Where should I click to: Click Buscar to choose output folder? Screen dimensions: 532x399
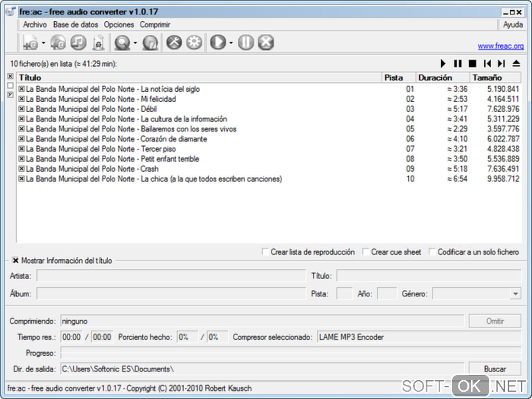494,369
